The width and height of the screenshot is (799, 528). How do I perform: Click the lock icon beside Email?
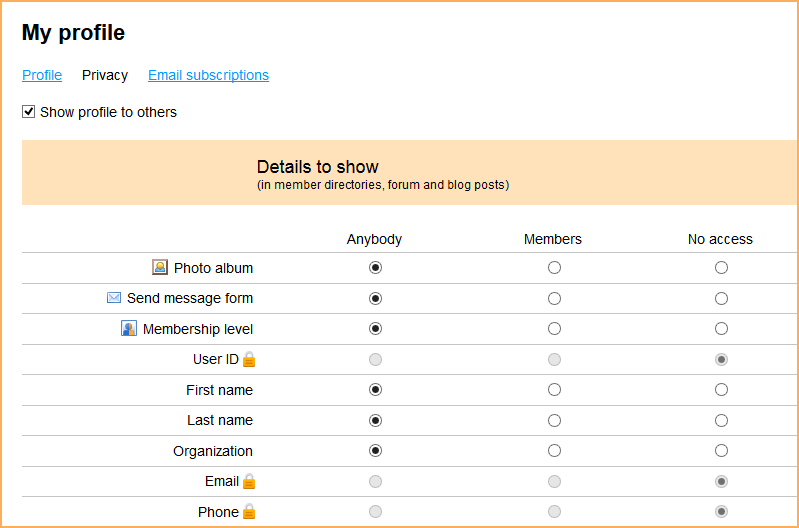click(249, 481)
